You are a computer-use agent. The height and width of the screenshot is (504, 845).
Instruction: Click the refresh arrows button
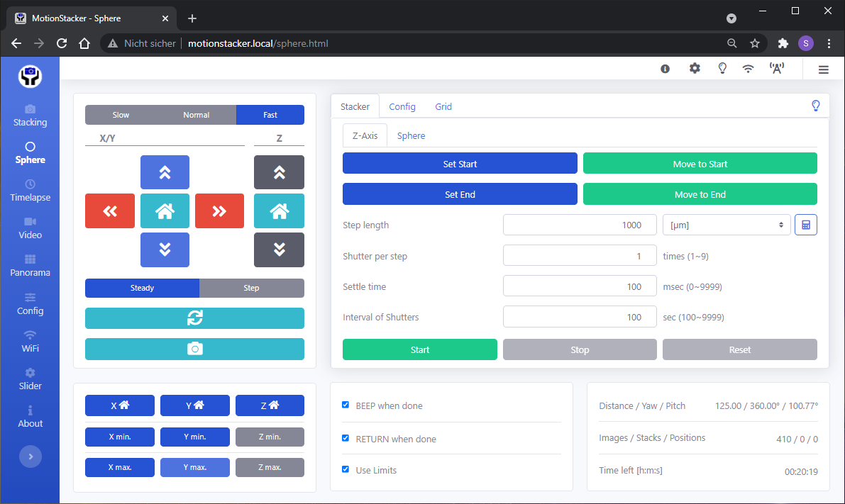pos(194,318)
